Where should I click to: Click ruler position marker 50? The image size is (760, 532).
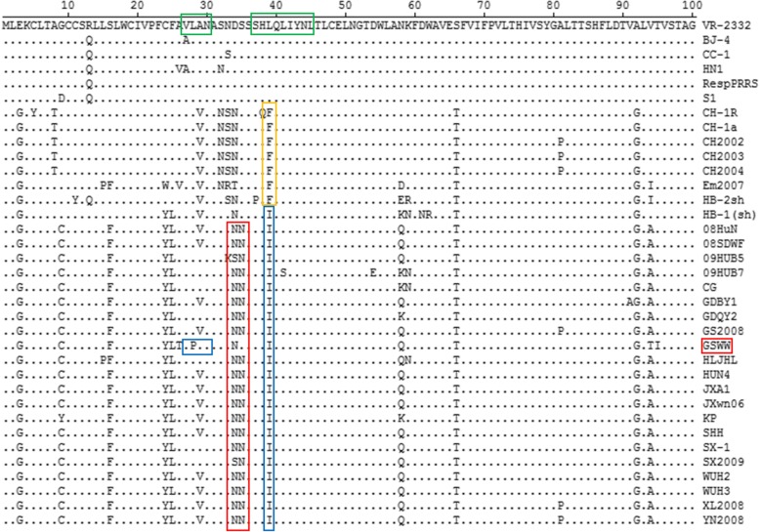tap(345, 7)
